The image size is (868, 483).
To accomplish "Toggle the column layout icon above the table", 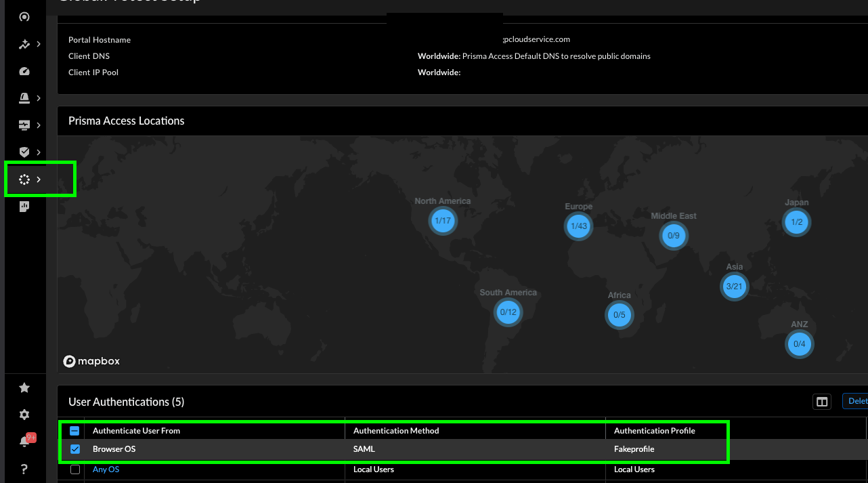I will [x=822, y=401].
